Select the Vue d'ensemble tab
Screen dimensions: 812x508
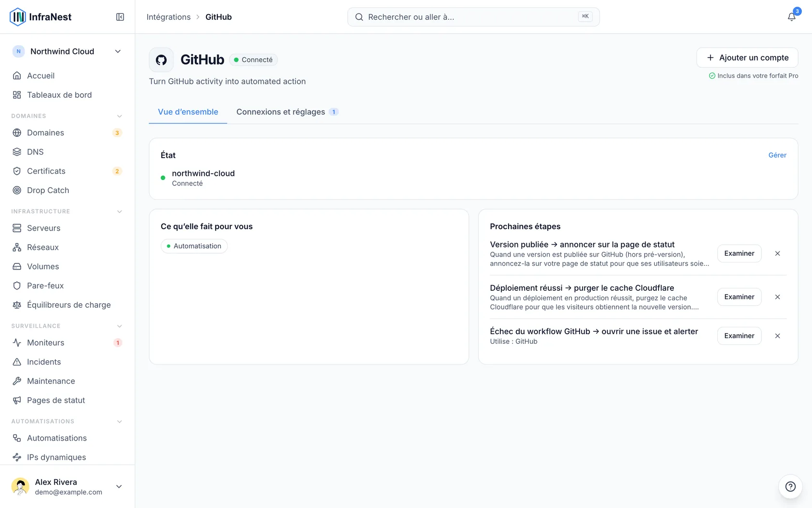pos(188,112)
